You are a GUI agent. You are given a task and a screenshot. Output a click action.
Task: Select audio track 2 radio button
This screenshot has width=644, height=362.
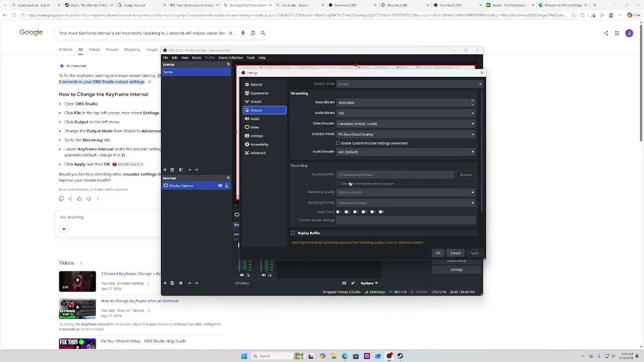347,212
